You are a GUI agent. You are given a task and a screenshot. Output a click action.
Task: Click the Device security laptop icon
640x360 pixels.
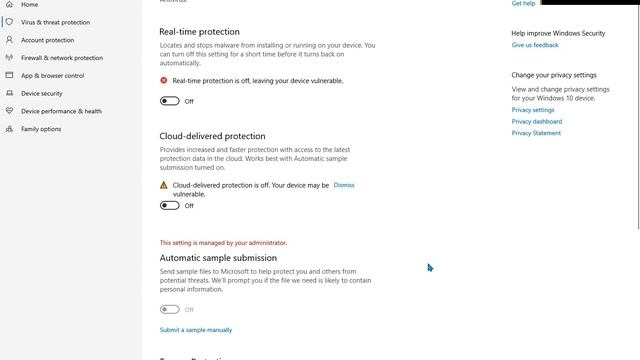point(9,93)
